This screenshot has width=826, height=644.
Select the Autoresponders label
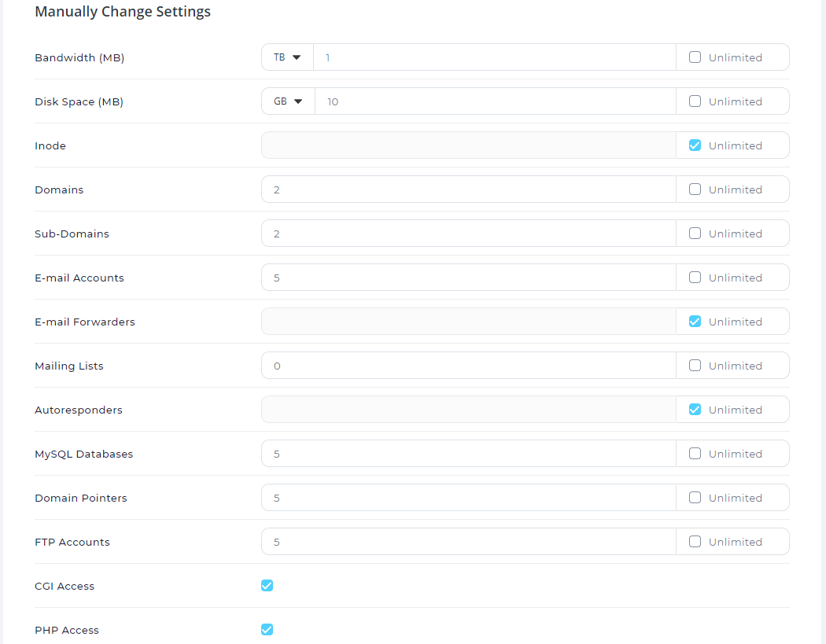pos(79,410)
